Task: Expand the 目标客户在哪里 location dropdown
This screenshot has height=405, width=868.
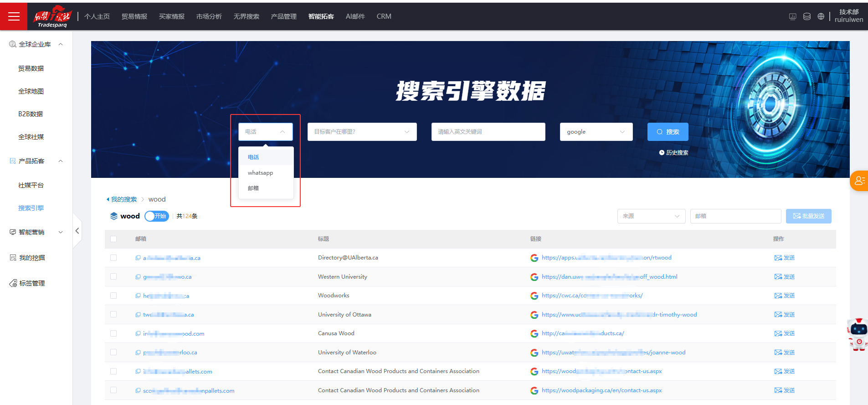Action: click(362, 132)
